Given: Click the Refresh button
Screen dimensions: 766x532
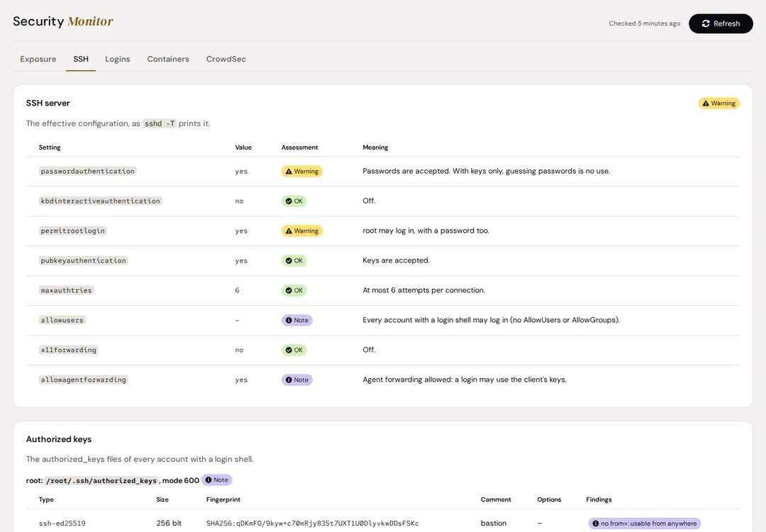Looking at the screenshot, I should [721, 23].
